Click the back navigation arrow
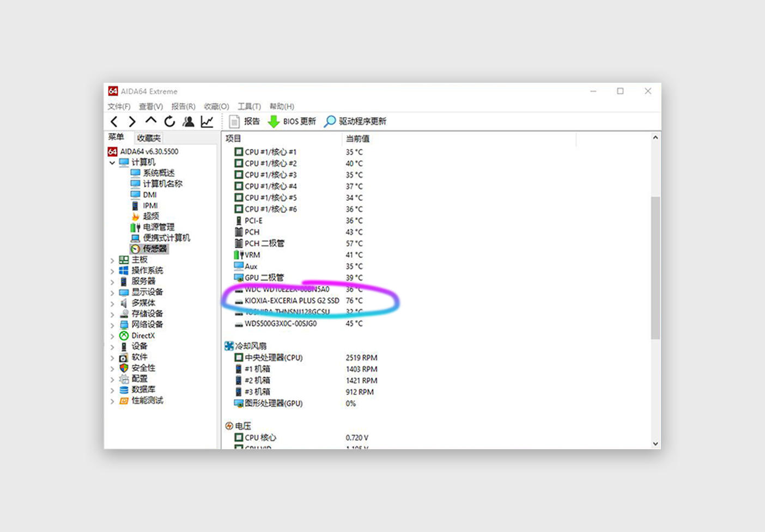Image resolution: width=765 pixels, height=532 pixels. coord(114,121)
